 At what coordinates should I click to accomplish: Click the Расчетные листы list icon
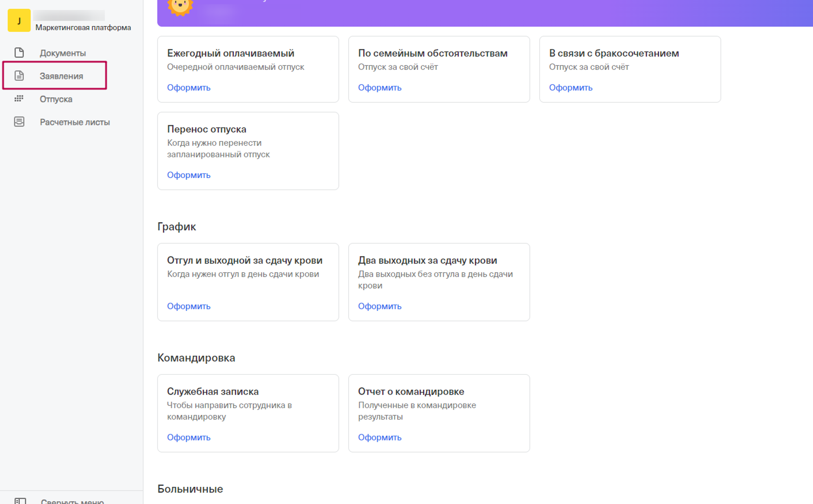tap(19, 122)
